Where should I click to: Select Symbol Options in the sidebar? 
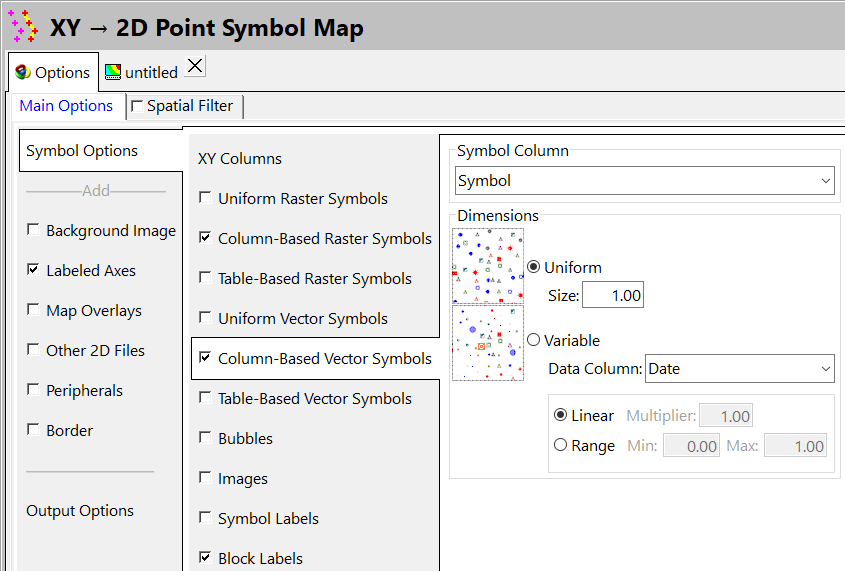coord(82,151)
